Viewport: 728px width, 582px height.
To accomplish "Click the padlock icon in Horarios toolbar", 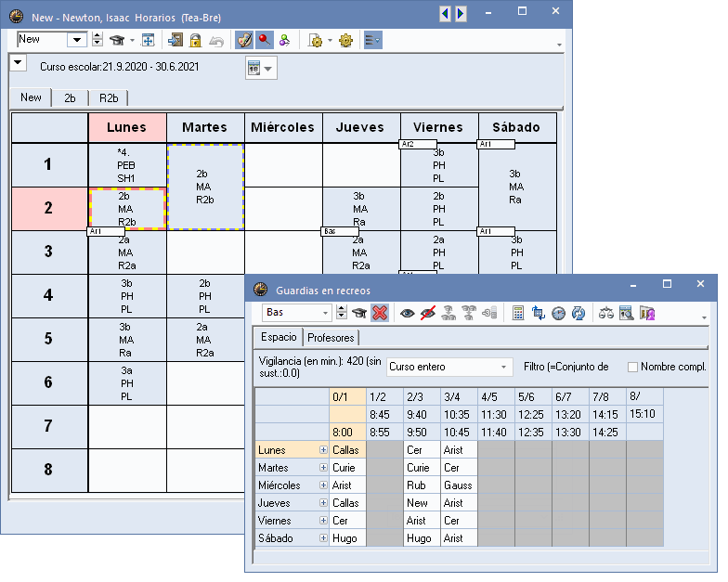I will click(x=195, y=41).
